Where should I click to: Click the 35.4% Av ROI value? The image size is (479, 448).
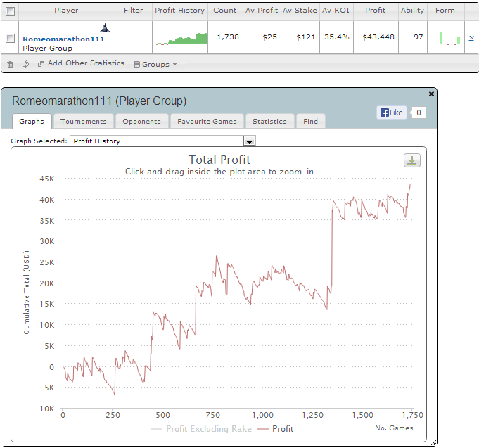(x=337, y=37)
